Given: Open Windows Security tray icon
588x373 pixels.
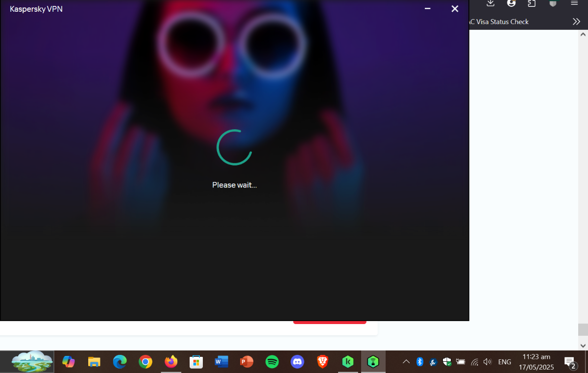Looking at the screenshot, I should (447, 362).
